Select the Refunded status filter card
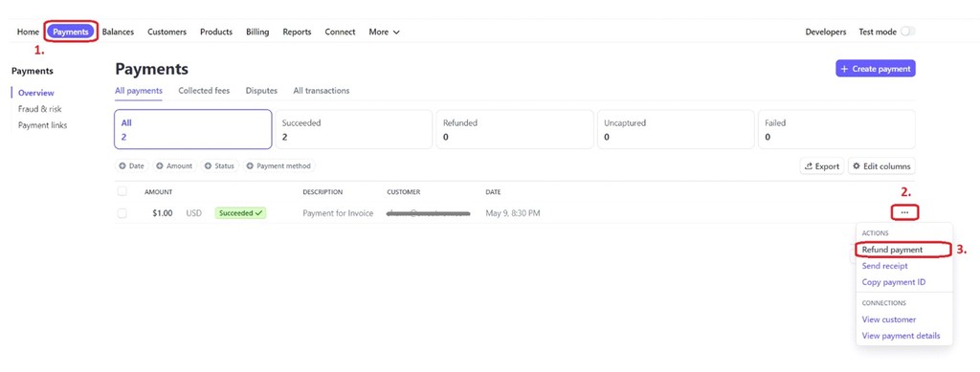 (x=515, y=130)
